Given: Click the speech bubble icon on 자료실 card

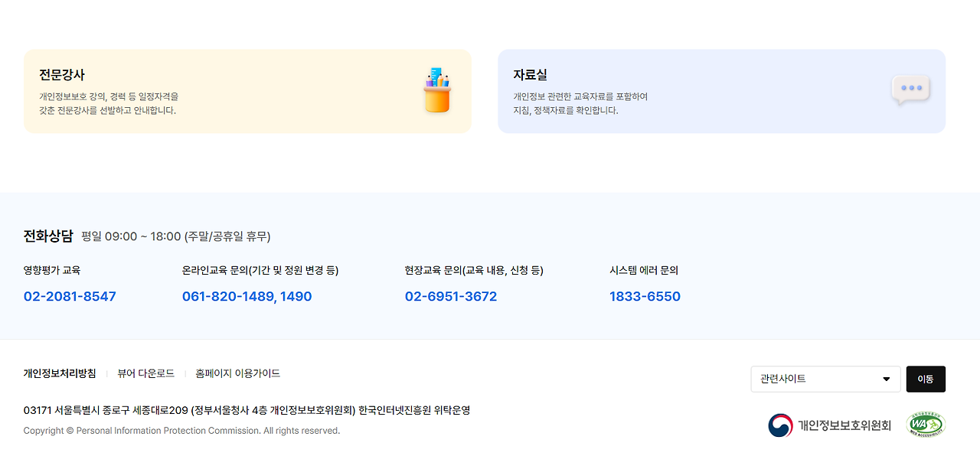Looking at the screenshot, I should [x=911, y=90].
